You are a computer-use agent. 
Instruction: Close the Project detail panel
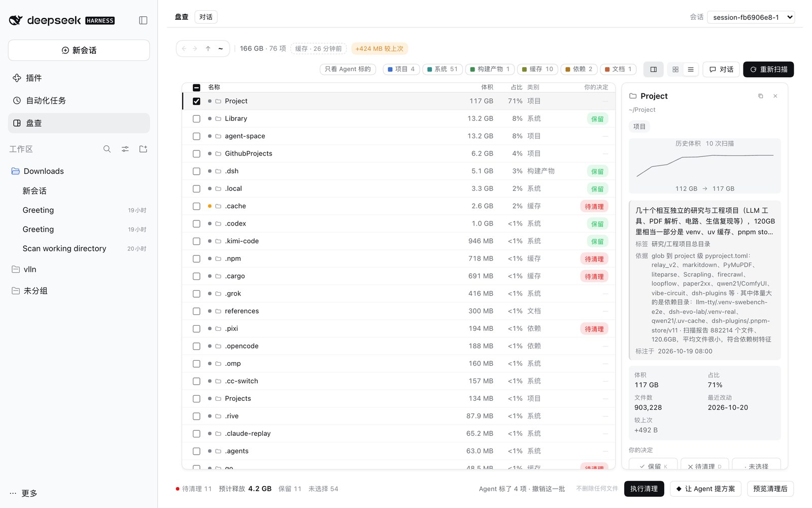coord(775,96)
